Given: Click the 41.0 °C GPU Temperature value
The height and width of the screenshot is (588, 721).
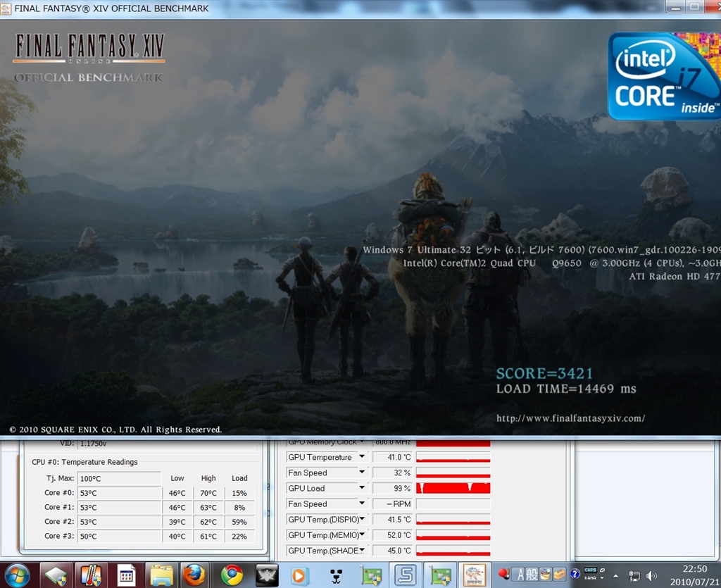Looking at the screenshot, I should pos(393,457).
